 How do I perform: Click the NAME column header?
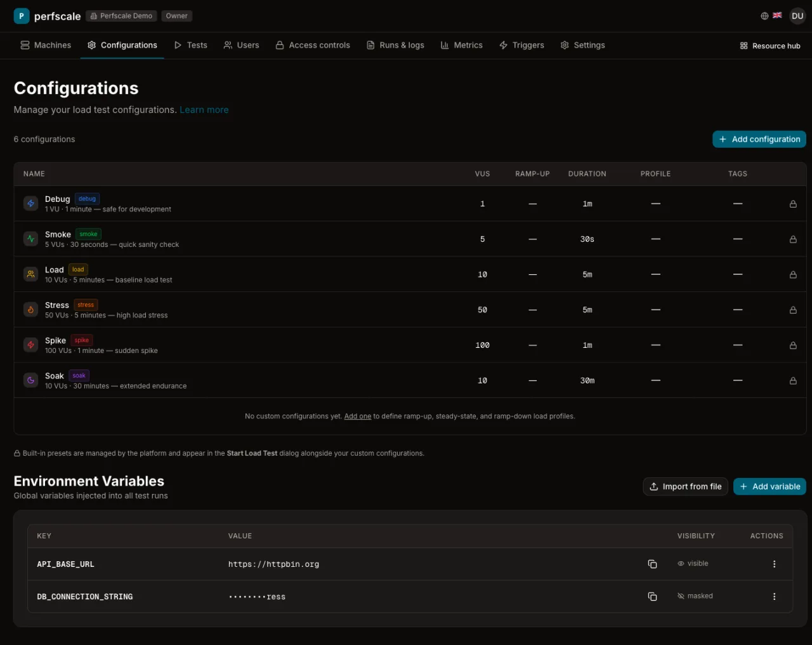coord(34,174)
